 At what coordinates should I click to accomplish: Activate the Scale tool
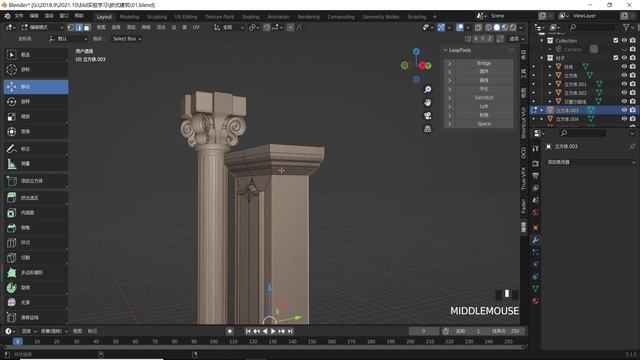(35, 117)
